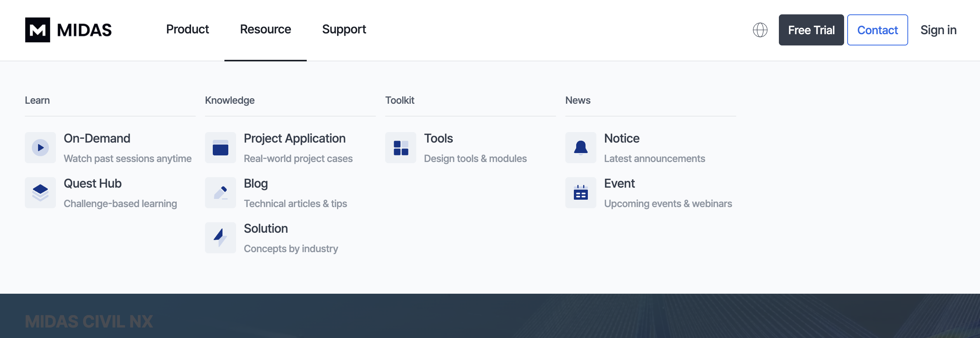Click the Contact button
Image resolution: width=980 pixels, height=338 pixels.
coord(877,30)
